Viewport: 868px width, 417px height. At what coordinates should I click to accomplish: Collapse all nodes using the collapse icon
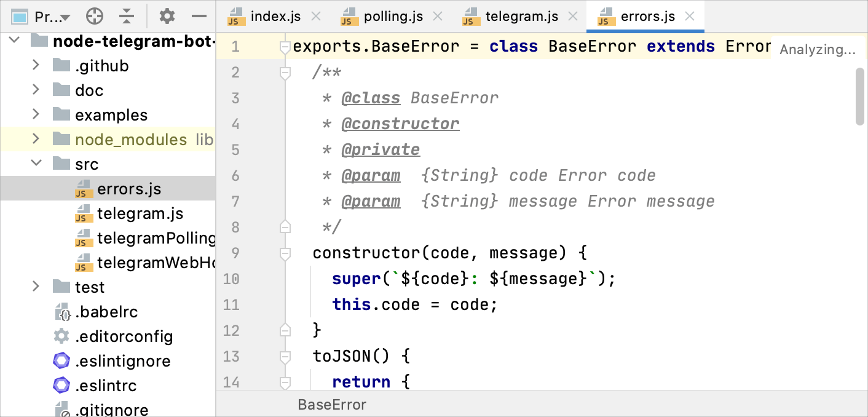tap(127, 17)
